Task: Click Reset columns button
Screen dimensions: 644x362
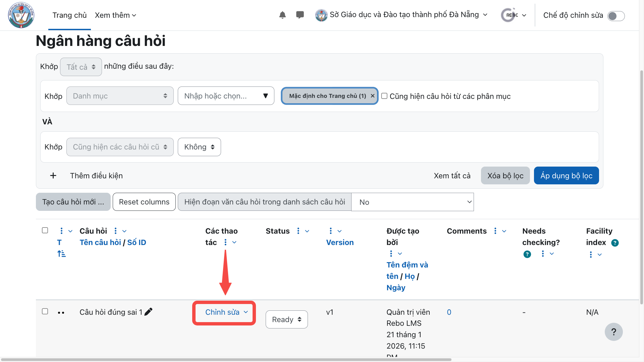Action: 144,202
